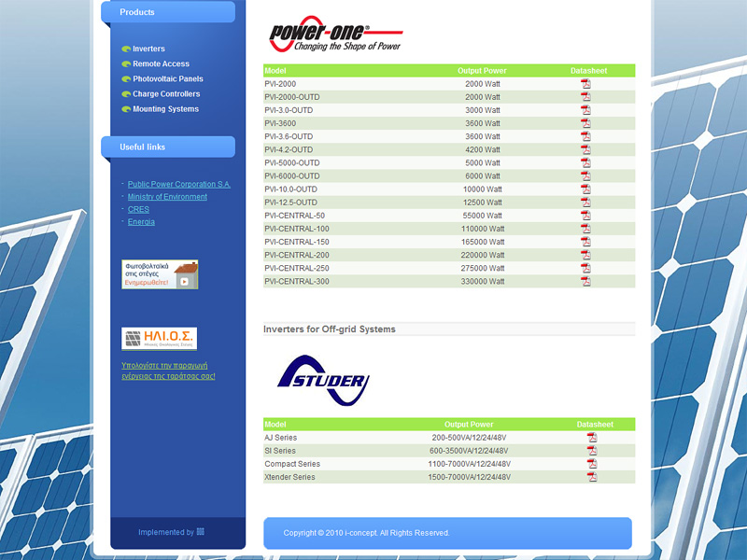Image resolution: width=747 pixels, height=560 pixels.
Task: Click the Copyright 2010 i-concept footer text
Action: [x=366, y=533]
